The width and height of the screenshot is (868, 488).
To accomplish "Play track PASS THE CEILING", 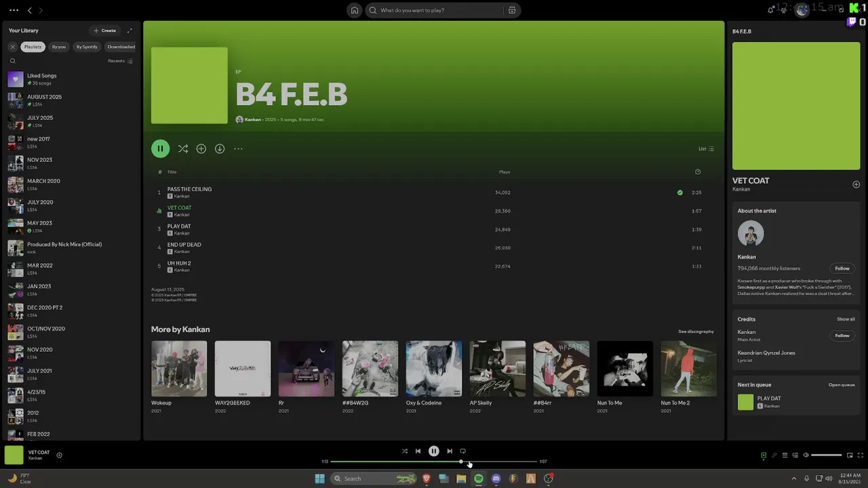I will pos(434,192).
